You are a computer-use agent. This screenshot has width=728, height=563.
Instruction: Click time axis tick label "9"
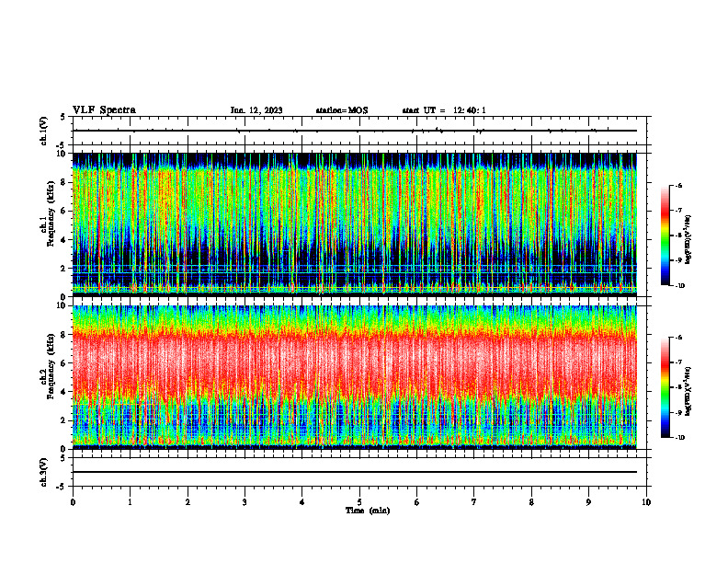588,502
